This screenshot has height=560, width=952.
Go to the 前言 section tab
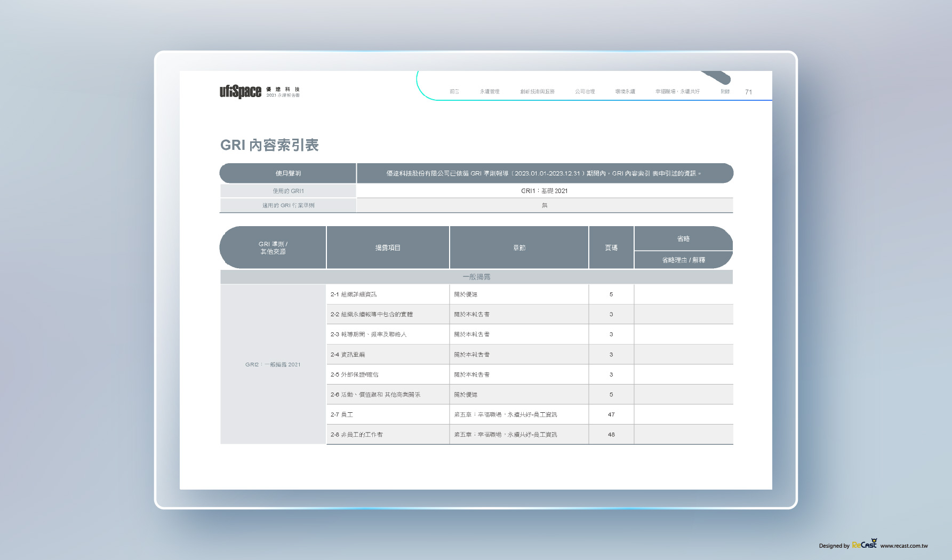point(454,92)
